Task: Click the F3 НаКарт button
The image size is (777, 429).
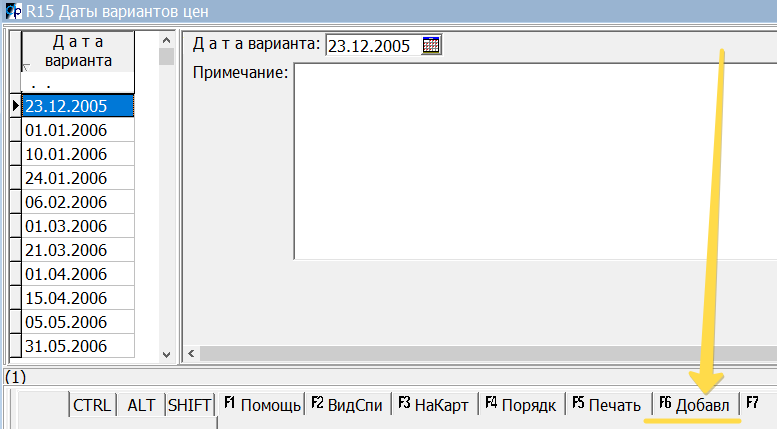Action: pyautogui.click(x=434, y=404)
